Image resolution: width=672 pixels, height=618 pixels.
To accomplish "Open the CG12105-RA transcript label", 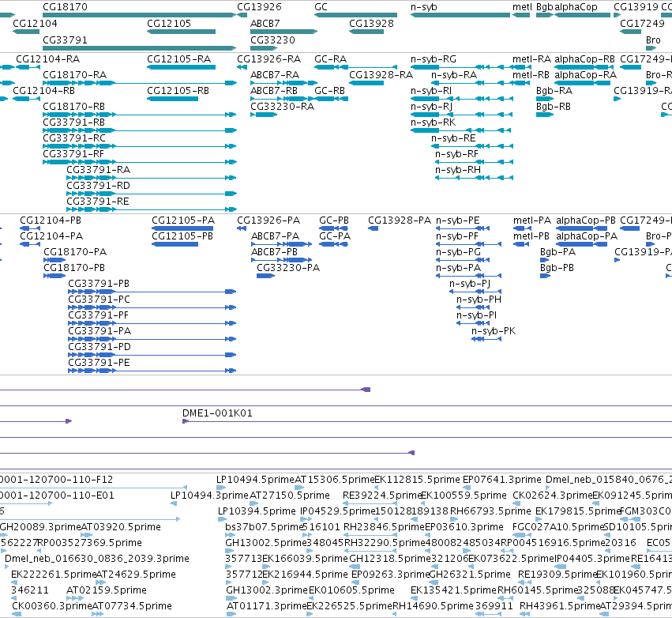I will 178,59.
